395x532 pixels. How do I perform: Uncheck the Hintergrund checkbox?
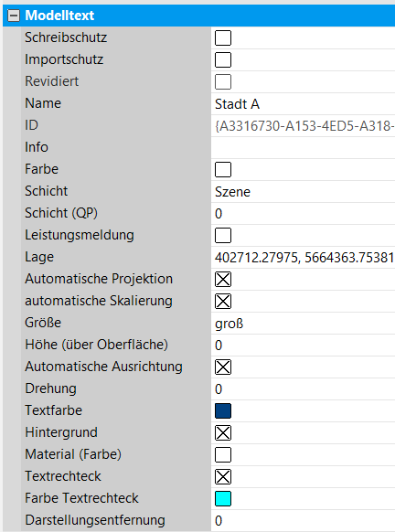(x=223, y=433)
